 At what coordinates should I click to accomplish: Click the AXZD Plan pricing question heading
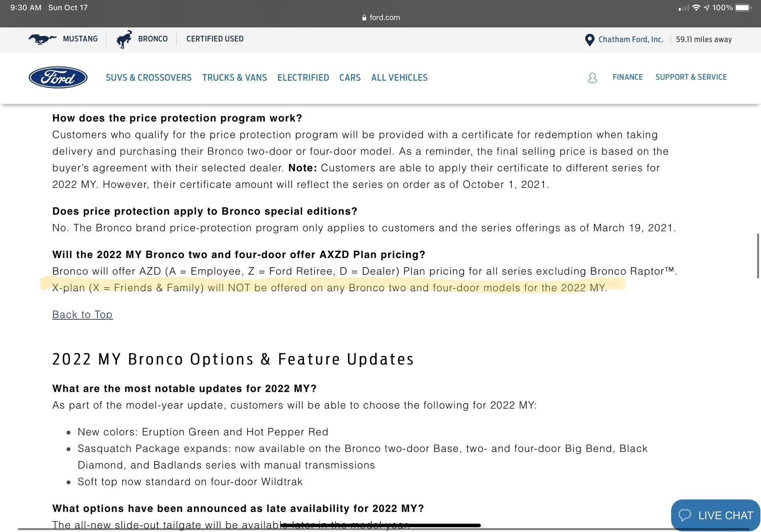pos(239,254)
